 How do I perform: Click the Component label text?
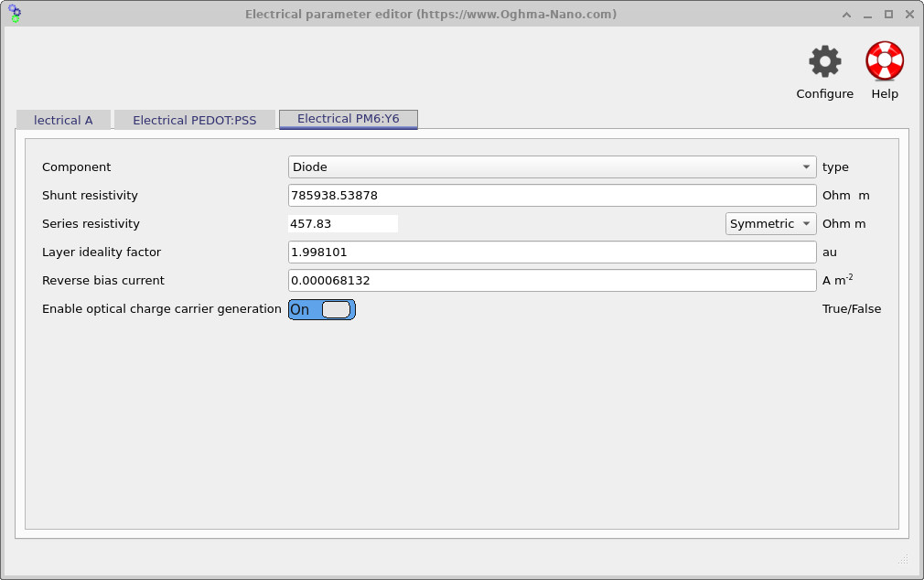(x=76, y=166)
